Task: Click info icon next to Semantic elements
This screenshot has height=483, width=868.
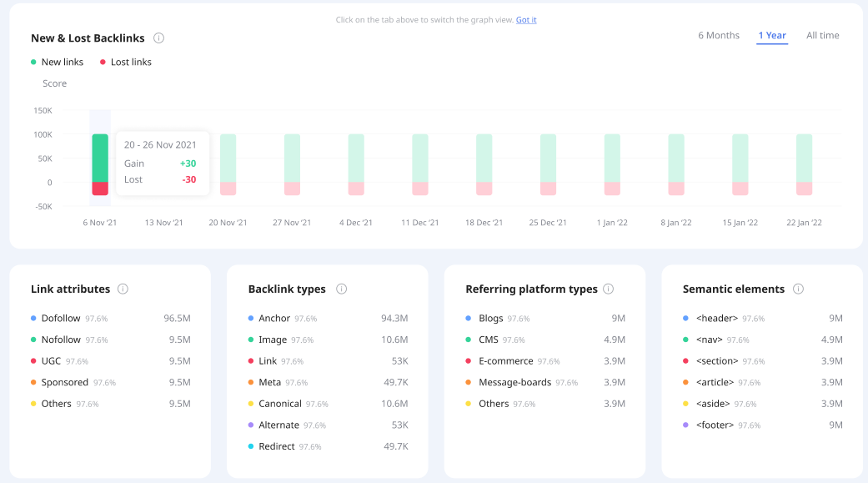Action: [x=798, y=289]
